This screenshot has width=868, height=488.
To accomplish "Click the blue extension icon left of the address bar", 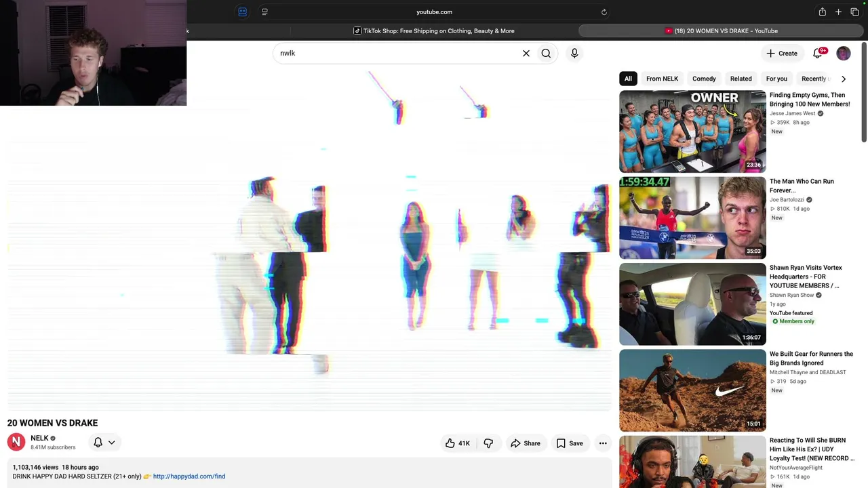I will (x=242, y=12).
